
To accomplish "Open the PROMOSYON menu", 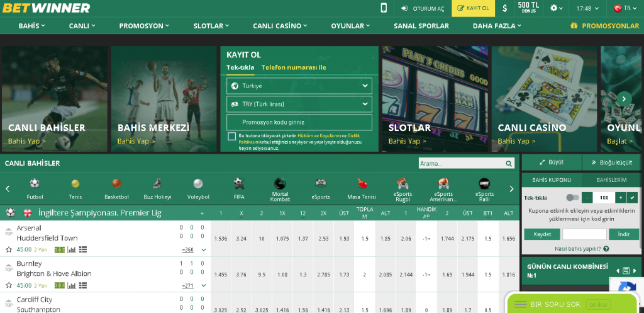I will 144,25.
